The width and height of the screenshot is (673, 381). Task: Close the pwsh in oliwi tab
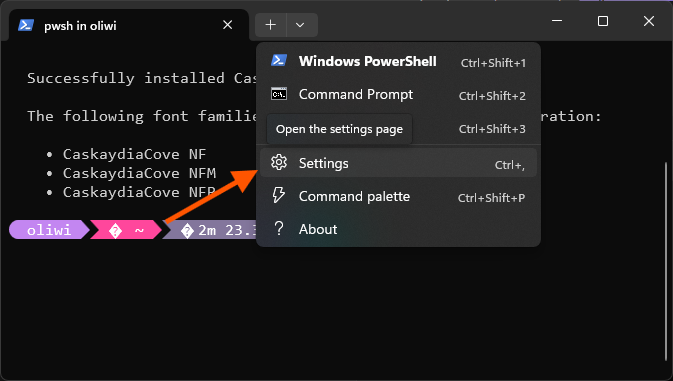coord(227,25)
